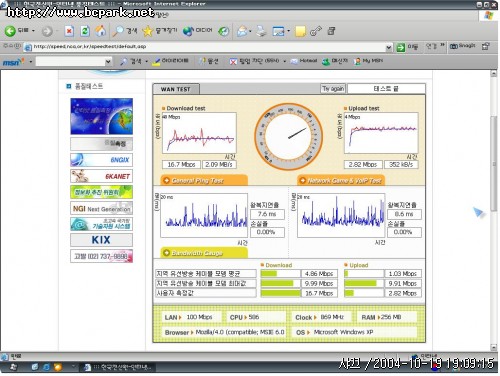This screenshot has width=500, height=376.
Task: Go to the Home page icon
Action: click(100, 31)
